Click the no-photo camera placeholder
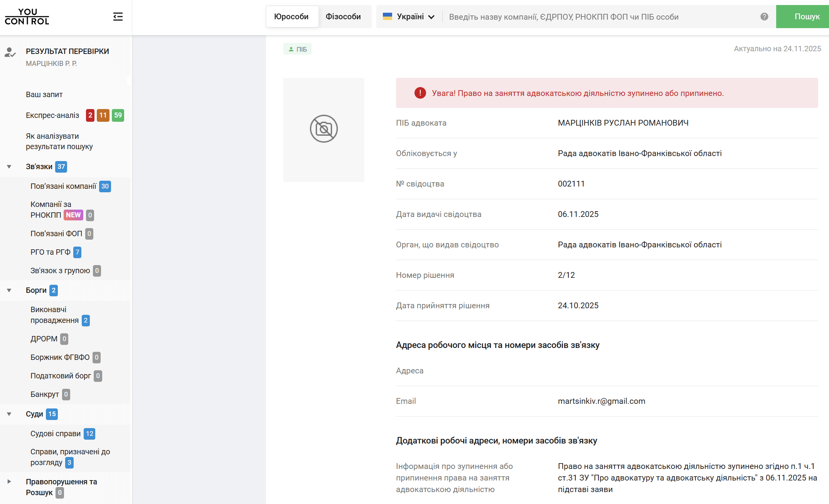Viewport: 829px width, 504px height. coord(324,129)
